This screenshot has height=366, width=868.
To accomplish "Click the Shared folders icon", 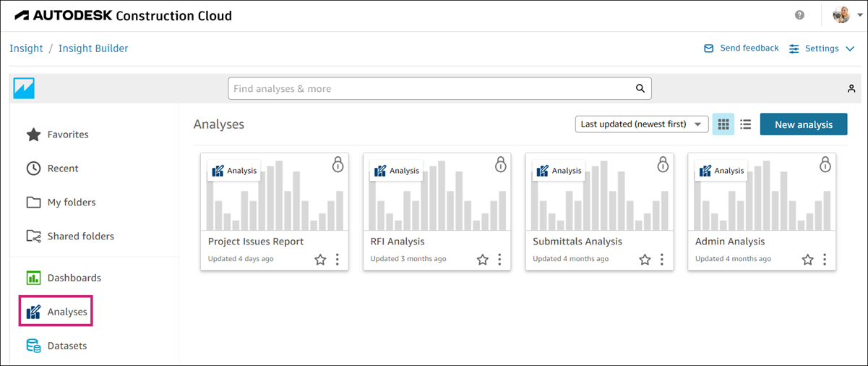I will click(33, 237).
